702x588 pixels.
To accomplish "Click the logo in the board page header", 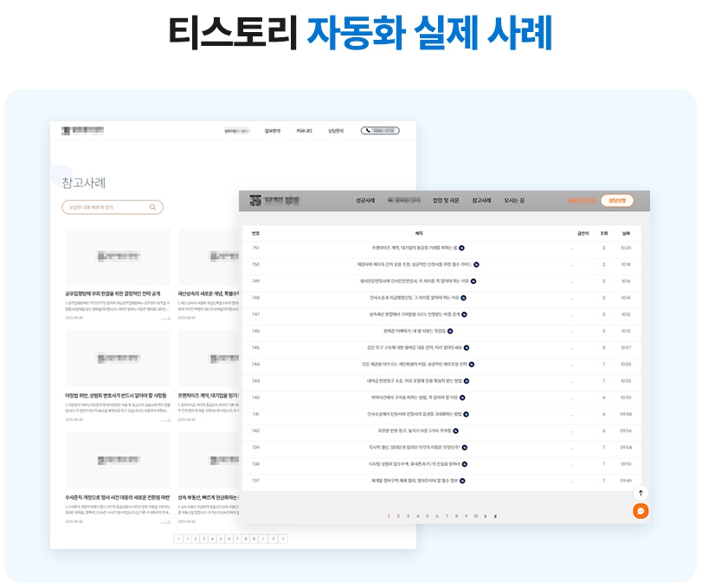I will click(x=274, y=200).
